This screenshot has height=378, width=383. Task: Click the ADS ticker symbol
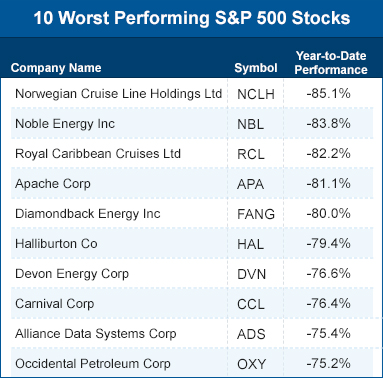251,334
